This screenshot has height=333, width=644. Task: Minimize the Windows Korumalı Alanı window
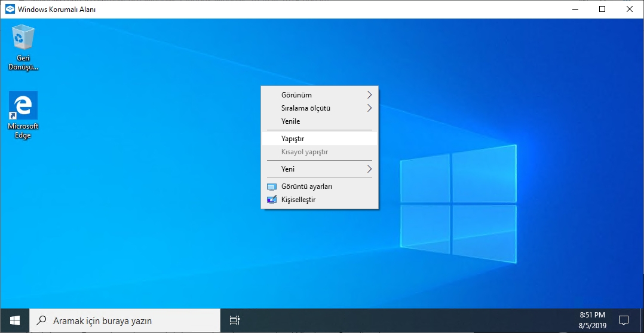pos(575,9)
